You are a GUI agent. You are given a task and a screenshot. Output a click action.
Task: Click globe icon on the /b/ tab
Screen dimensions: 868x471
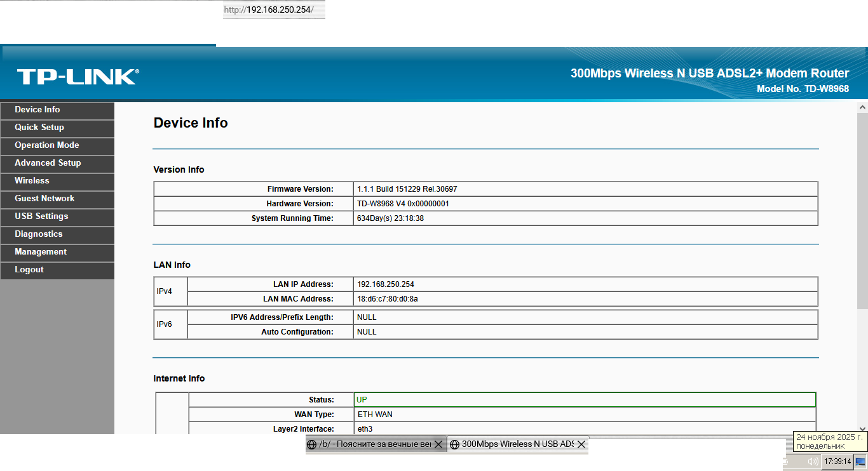pos(311,444)
